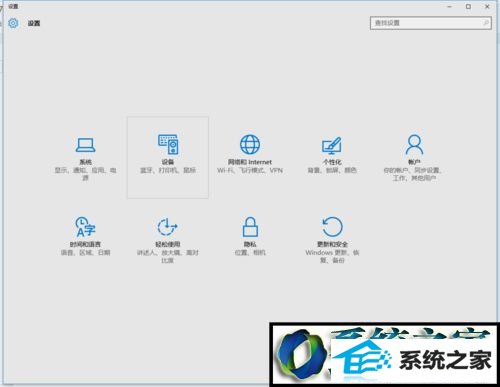The image size is (500, 387).
Task: Open the Ease of Access (轻松使用) icon
Action: point(167,227)
